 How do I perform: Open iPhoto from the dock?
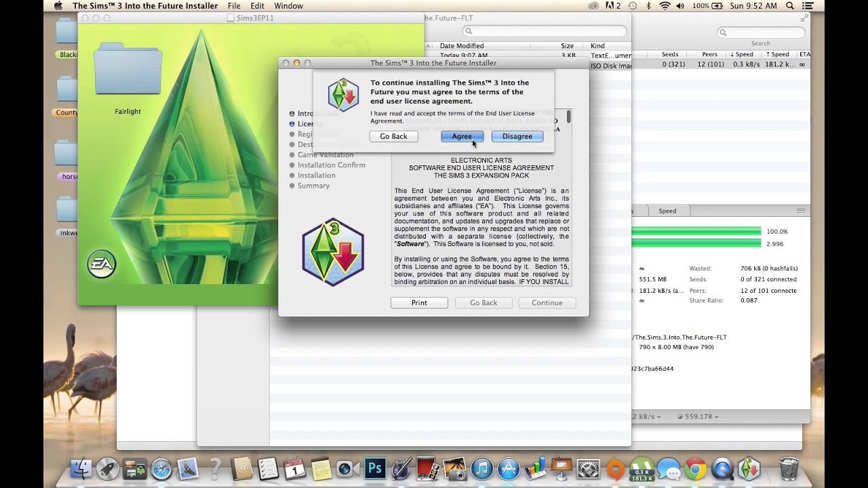click(455, 469)
